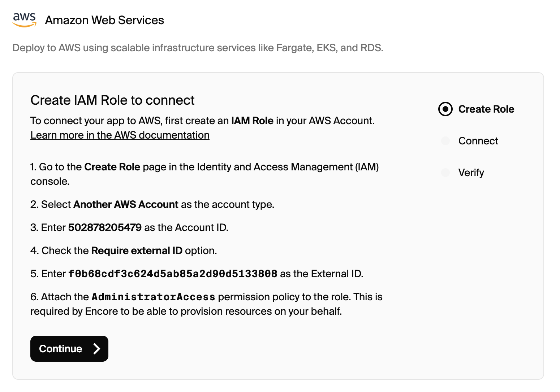Click the AWS logo icon
The width and height of the screenshot is (560, 392).
pos(24,20)
